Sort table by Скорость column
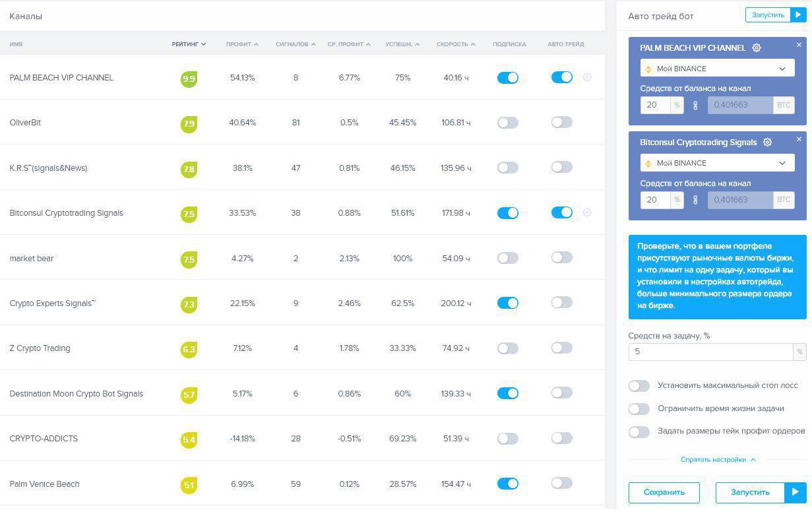Screen dimensions: 812x510 coord(456,44)
